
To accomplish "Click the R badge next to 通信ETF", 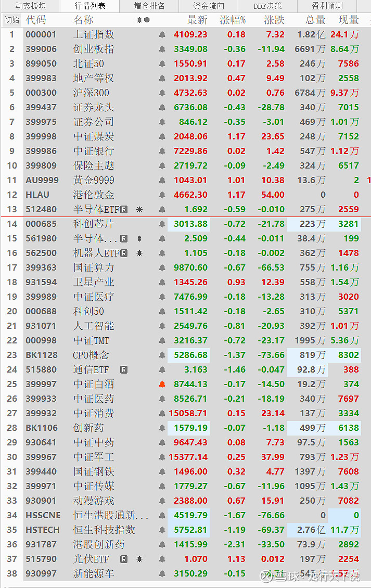I will click(124, 370).
